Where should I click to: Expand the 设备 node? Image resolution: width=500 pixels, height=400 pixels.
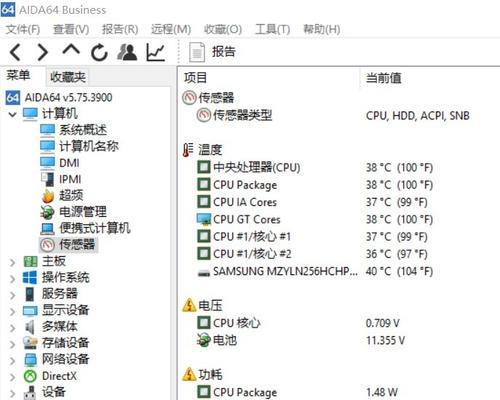(x=12, y=393)
